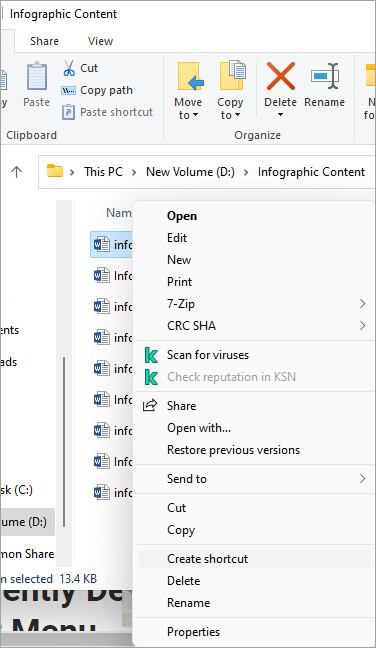Open the Delete dropdown arrow
The height and width of the screenshot is (648, 376).
click(281, 115)
